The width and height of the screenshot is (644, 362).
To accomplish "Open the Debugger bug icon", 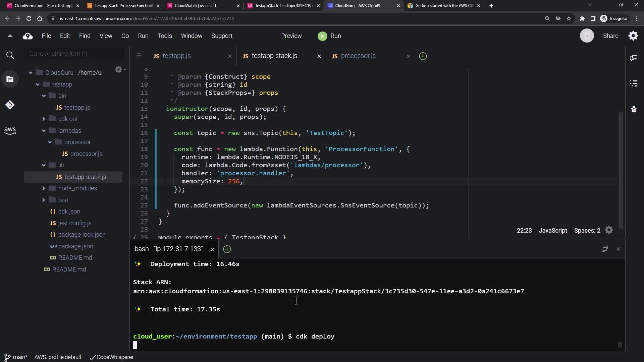I will pyautogui.click(x=634, y=109).
